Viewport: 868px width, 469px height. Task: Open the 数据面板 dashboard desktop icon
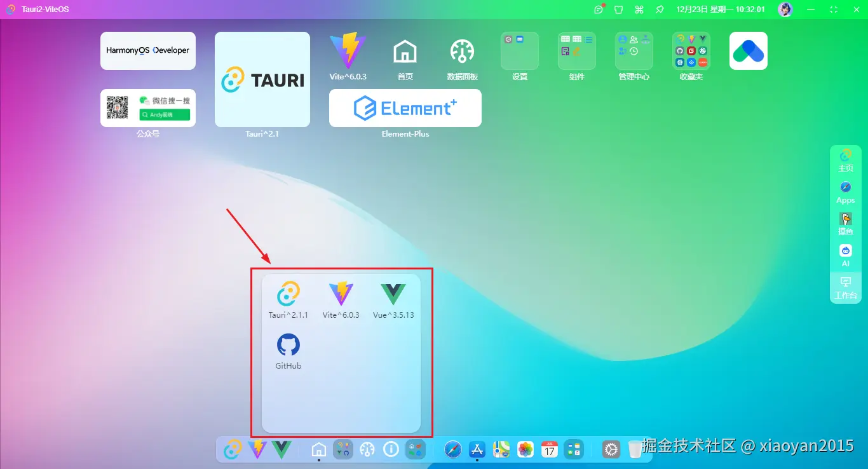point(463,51)
